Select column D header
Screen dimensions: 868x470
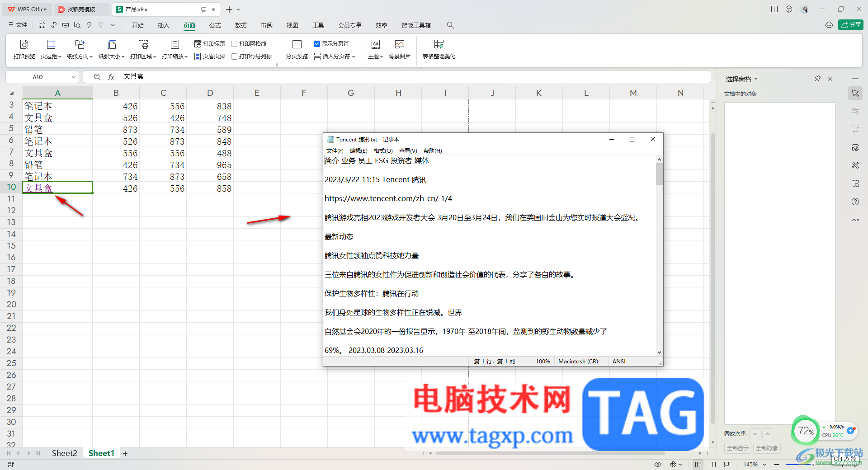click(x=210, y=93)
